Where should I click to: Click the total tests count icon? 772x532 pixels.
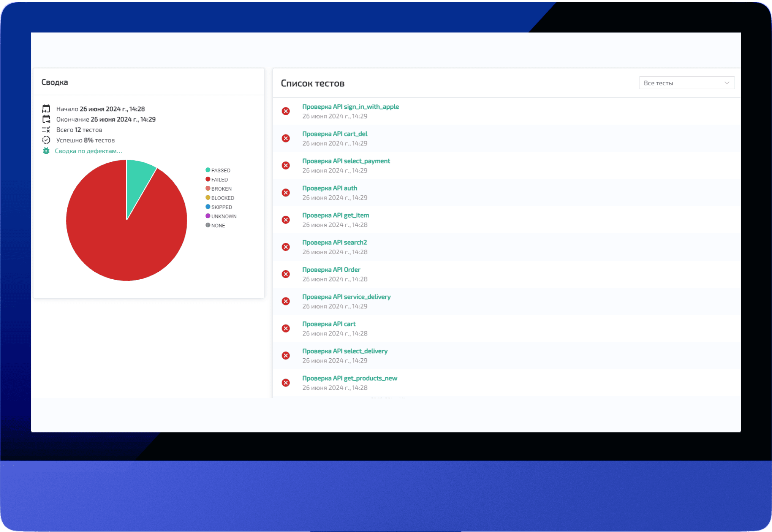[46, 130]
